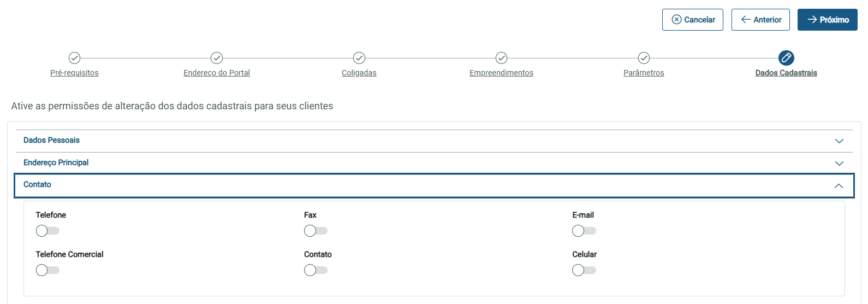Enable the Contato field toggle
Viewport: 868px width, 304px height.
316,270
